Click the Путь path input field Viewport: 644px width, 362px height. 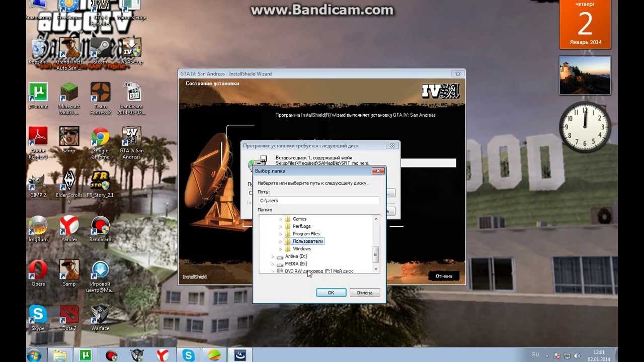click(318, 201)
